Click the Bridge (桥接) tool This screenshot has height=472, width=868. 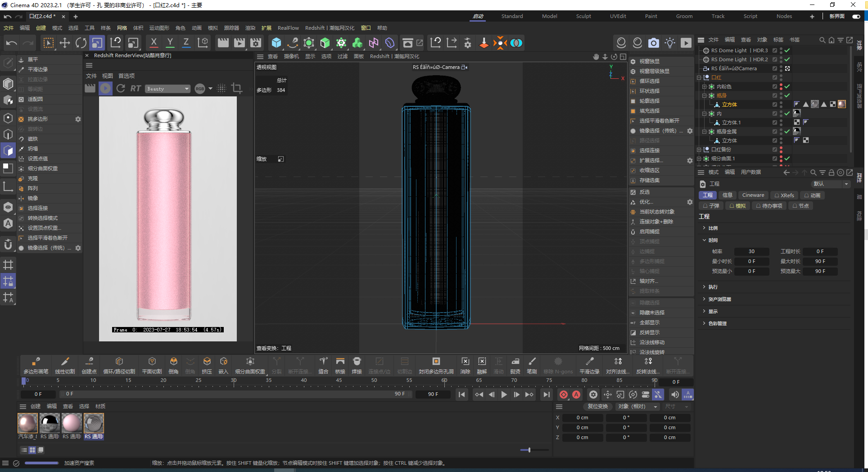click(340, 365)
